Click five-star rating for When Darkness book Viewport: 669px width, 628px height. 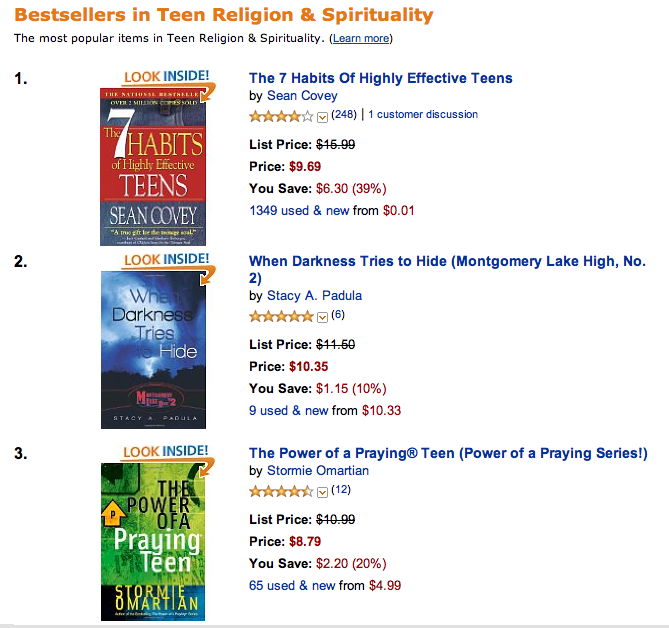point(281,316)
